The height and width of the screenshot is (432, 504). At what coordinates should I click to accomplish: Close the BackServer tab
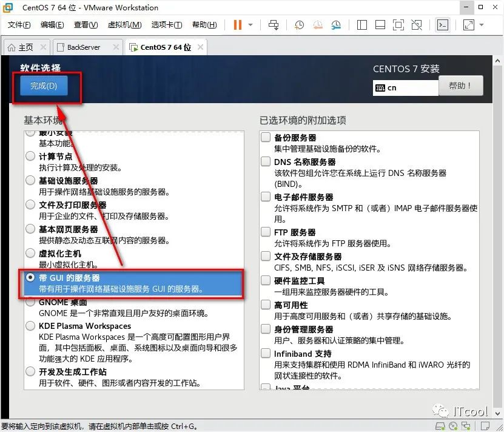coord(116,47)
